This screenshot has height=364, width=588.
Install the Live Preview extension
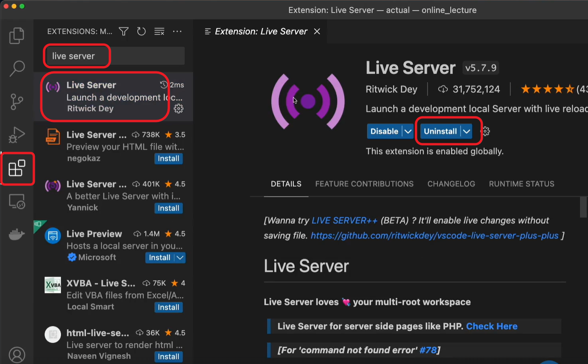[x=160, y=257]
